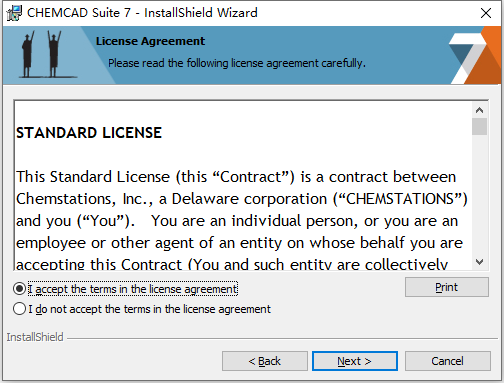Click the License Agreement header title
Image resolution: width=504 pixels, height=383 pixels.
pos(150,41)
